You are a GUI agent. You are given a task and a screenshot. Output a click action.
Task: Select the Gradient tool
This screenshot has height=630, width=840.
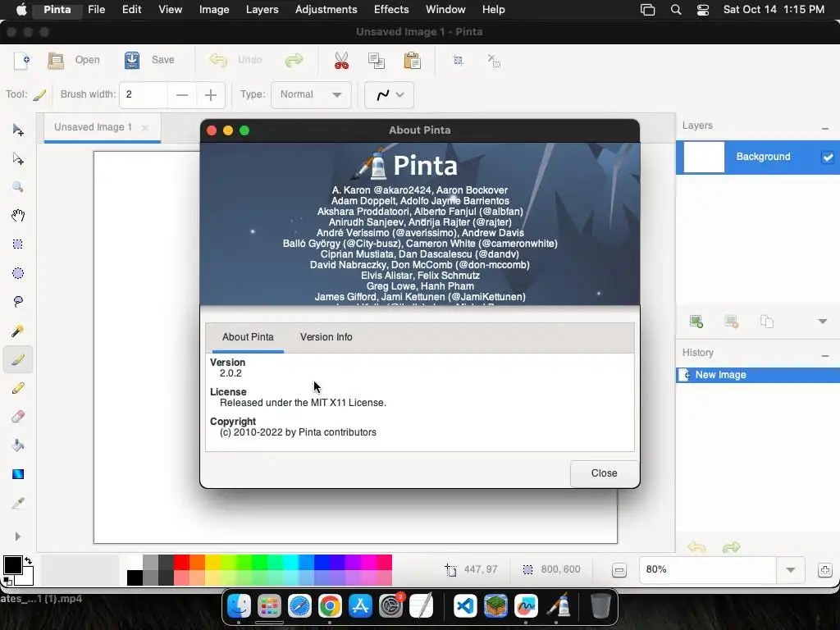(18, 474)
